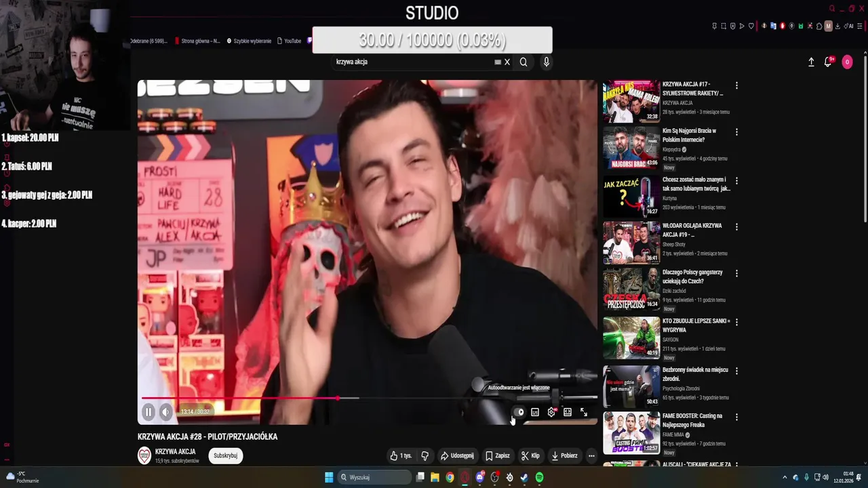868x488 pixels.
Task: Open Steam from the taskbar
Action: click(x=524, y=477)
